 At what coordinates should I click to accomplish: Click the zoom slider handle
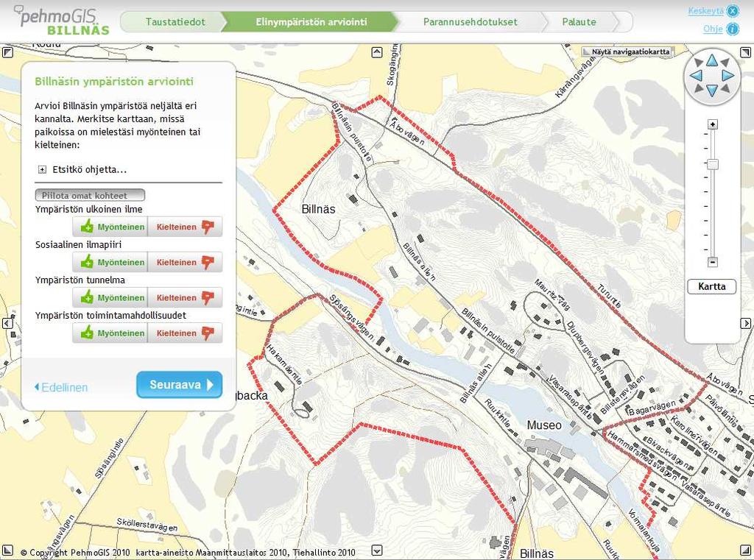[713, 164]
